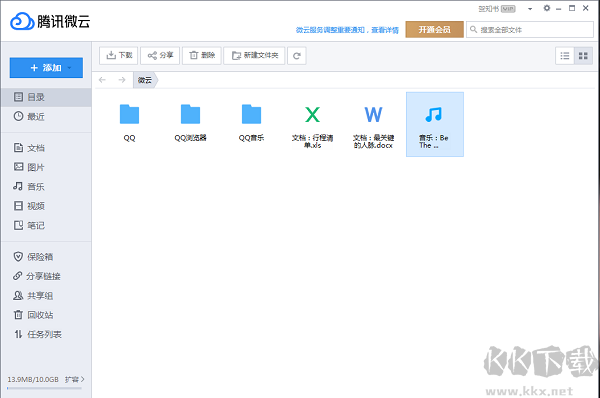The image size is (600, 398).
Task: Click the 删除 delete toolbar button
Action: coord(202,55)
